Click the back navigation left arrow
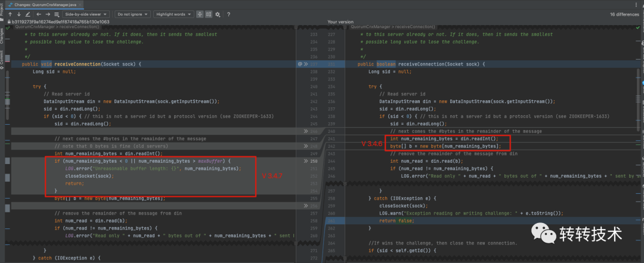 (x=39, y=14)
